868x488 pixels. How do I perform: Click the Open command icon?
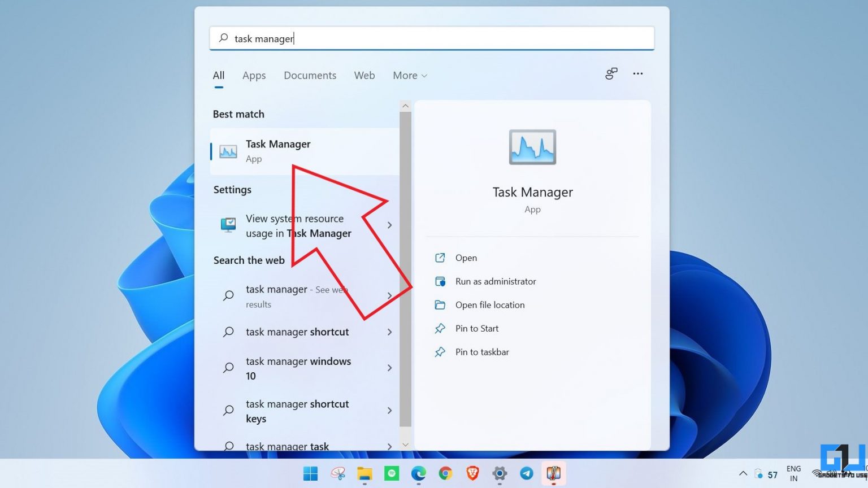pyautogui.click(x=441, y=258)
